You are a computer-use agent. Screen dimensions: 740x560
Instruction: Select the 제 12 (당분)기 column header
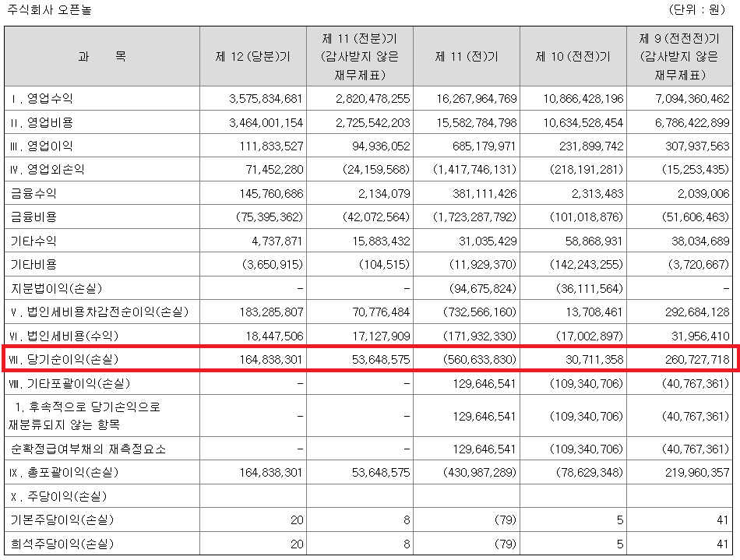click(253, 57)
